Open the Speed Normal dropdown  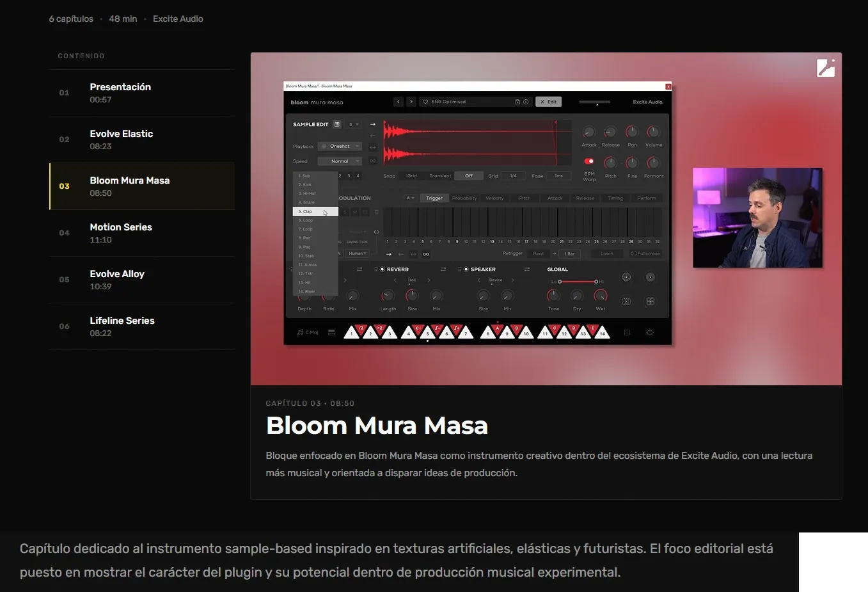tap(340, 161)
